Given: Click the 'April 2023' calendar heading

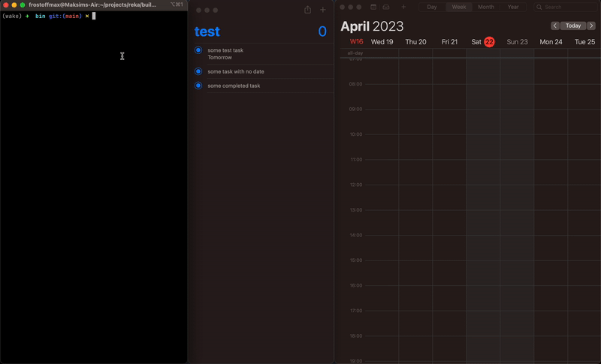Looking at the screenshot, I should tap(372, 26).
